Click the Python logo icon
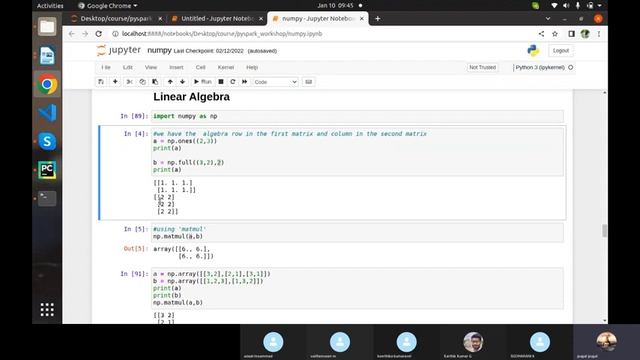The height and width of the screenshot is (360, 640). point(533,50)
